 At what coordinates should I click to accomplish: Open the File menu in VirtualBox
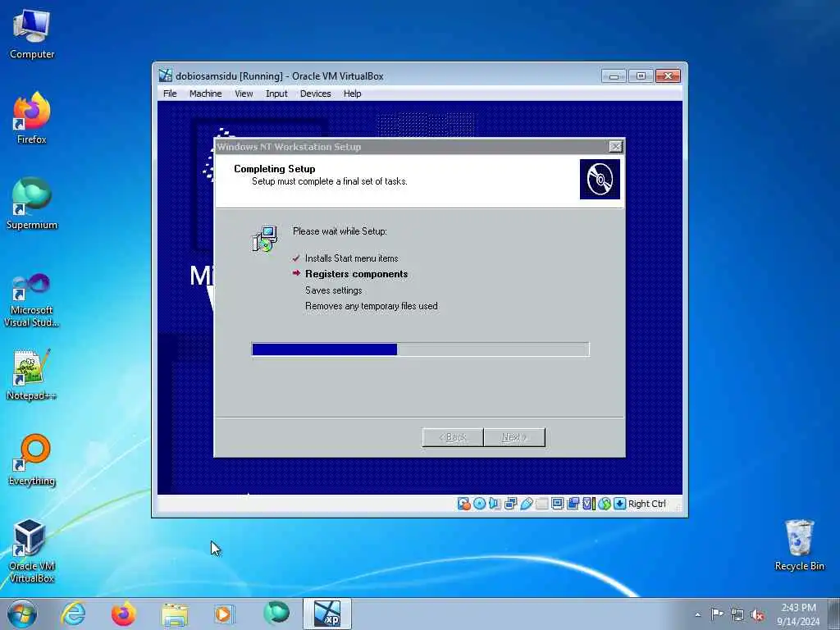[x=170, y=94]
